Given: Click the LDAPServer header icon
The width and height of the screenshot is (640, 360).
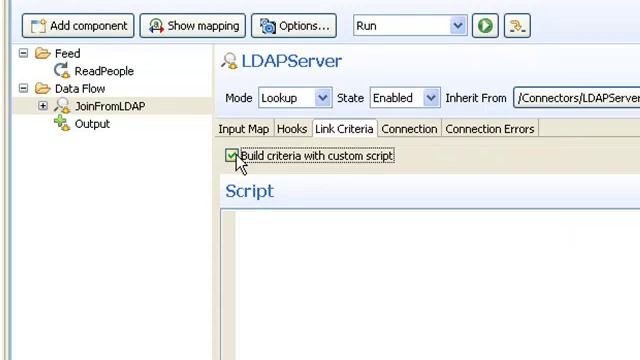Looking at the screenshot, I should (x=229, y=61).
